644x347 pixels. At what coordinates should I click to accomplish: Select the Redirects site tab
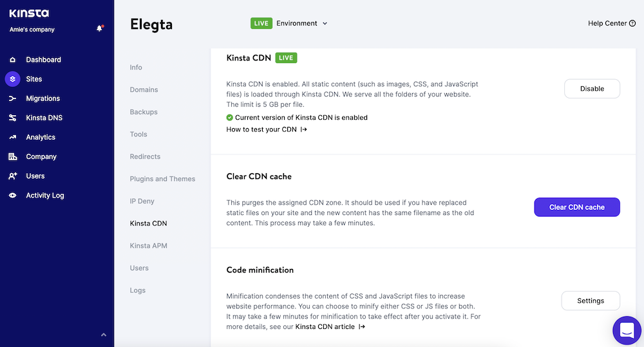(x=145, y=156)
